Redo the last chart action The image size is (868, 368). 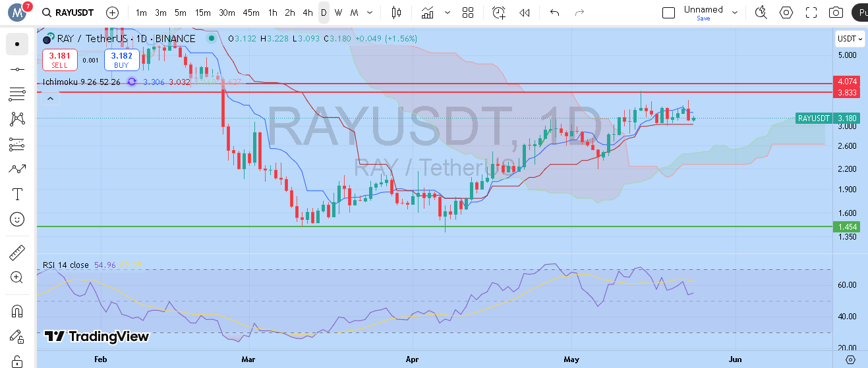(x=579, y=13)
